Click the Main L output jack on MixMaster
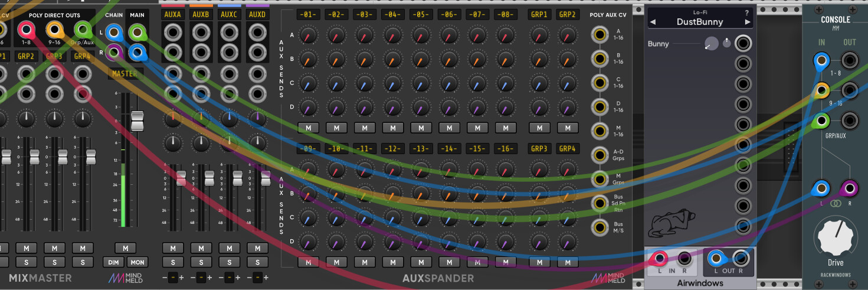 coord(137,32)
